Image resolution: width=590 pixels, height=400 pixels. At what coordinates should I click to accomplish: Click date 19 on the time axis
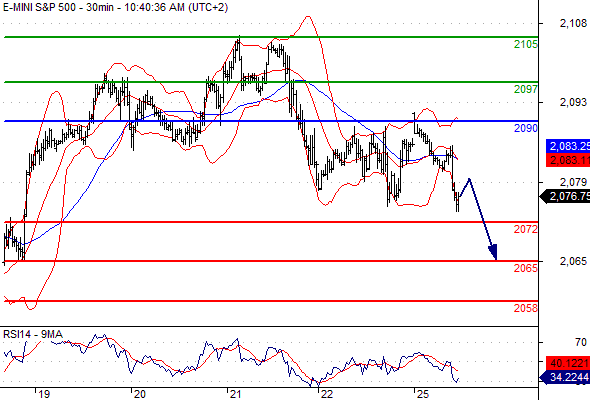[x=44, y=394]
